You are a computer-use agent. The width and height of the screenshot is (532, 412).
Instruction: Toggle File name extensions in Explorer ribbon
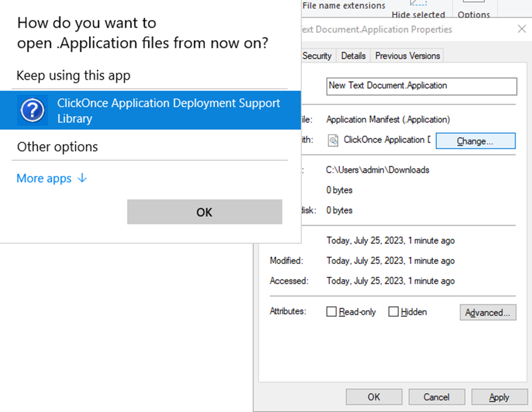(344, 5)
